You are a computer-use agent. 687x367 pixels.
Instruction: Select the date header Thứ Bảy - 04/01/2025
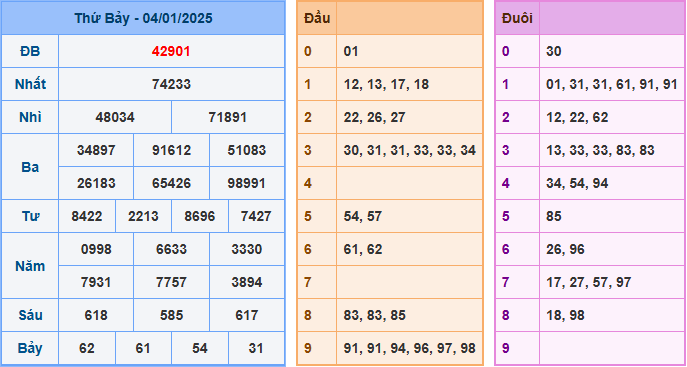tap(143, 18)
